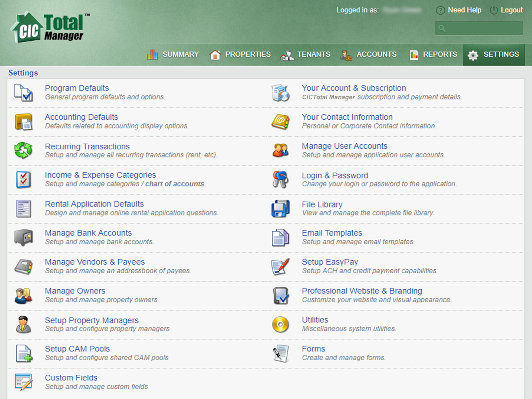The image size is (532, 399).
Task: Open the Program Defaults link
Action: point(77,88)
